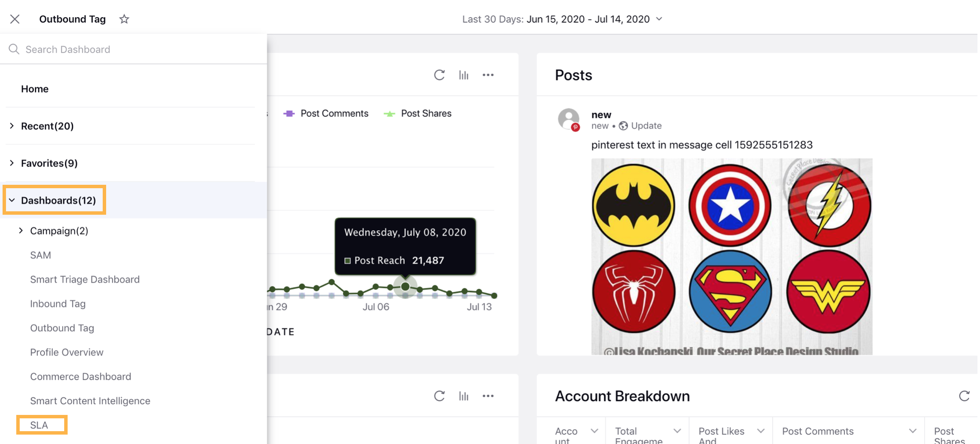Open lower widget more options
The width and height of the screenshot is (980, 444).
(488, 396)
